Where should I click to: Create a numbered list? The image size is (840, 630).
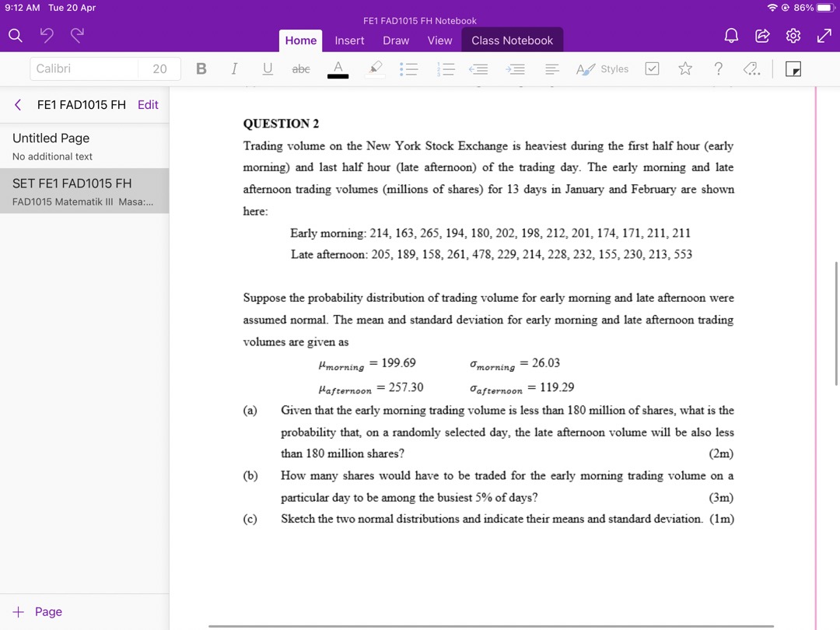[445, 68]
